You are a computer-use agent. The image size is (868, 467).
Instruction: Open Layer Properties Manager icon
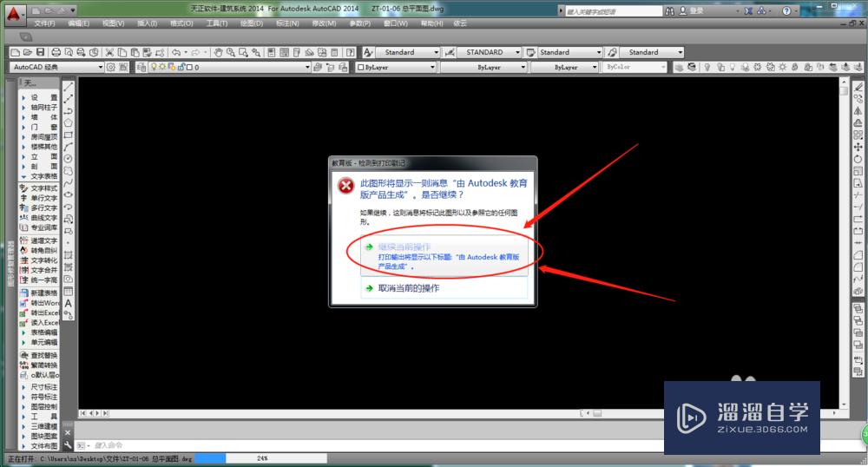(141, 67)
